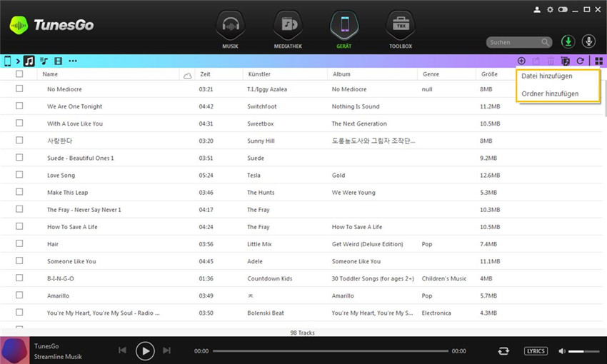Check the We Are One Tonight checkbox
The height and width of the screenshot is (364, 607).
(19, 106)
